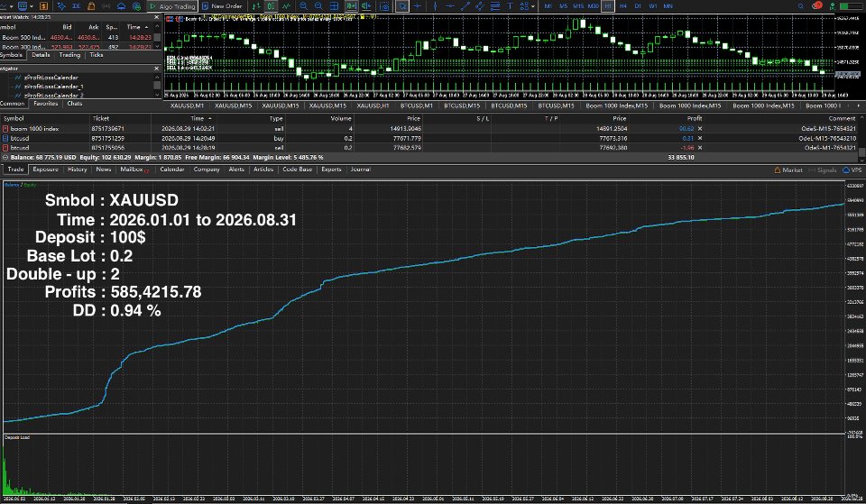
Task: Draw a vertical line on chart
Action: (x=435, y=6)
